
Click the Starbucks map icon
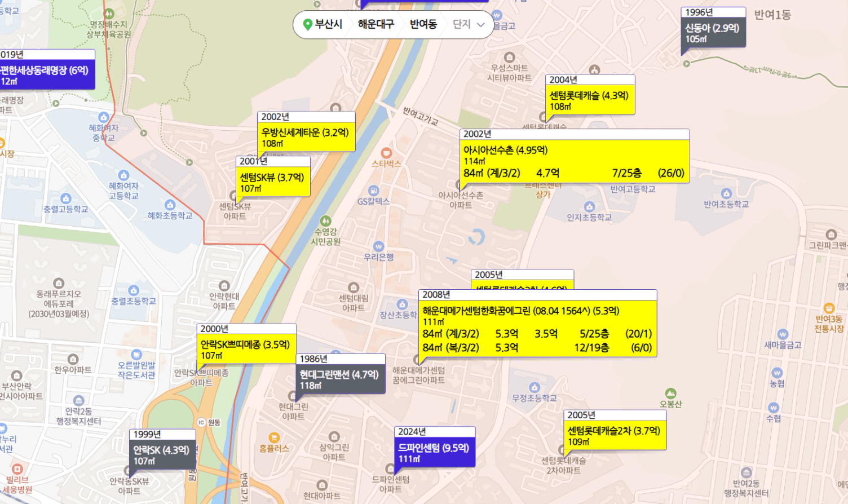pos(386,153)
